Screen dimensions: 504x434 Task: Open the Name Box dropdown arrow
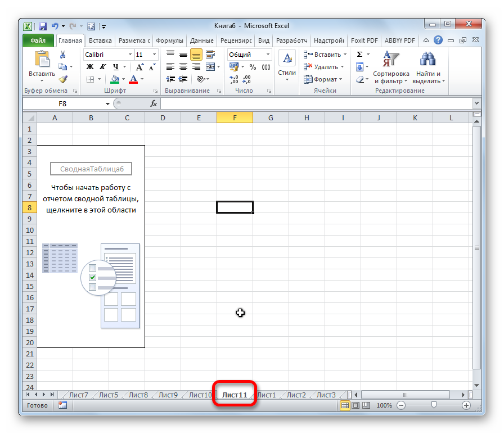(107, 104)
